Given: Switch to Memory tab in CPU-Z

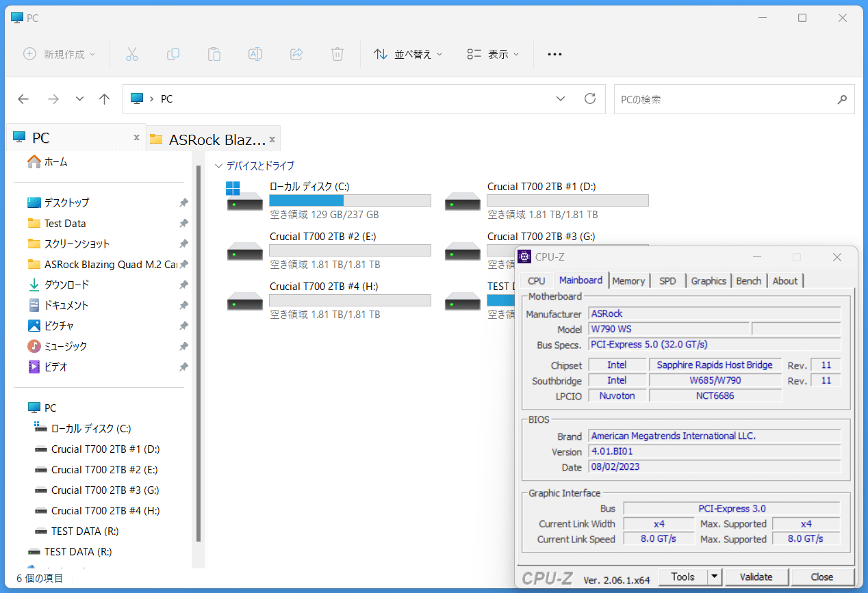Looking at the screenshot, I should [628, 280].
